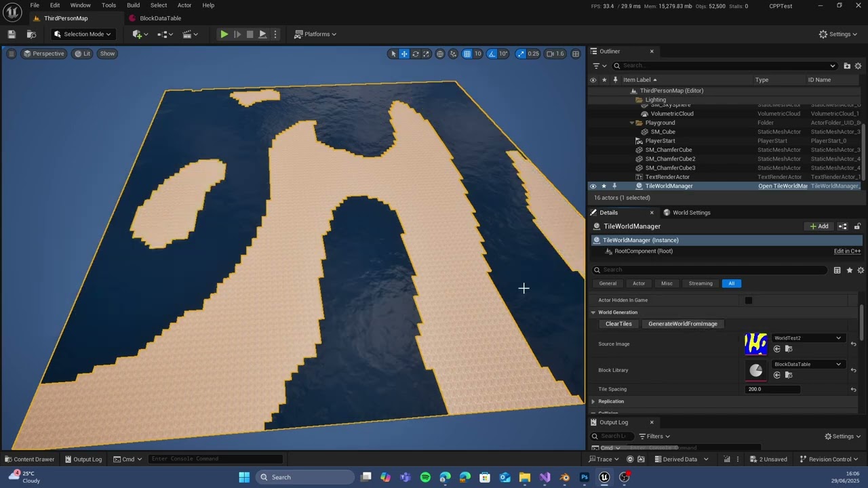Toggle visibility eye of TileWorldManager row
This screenshot has width=868, height=488.
pos(593,186)
